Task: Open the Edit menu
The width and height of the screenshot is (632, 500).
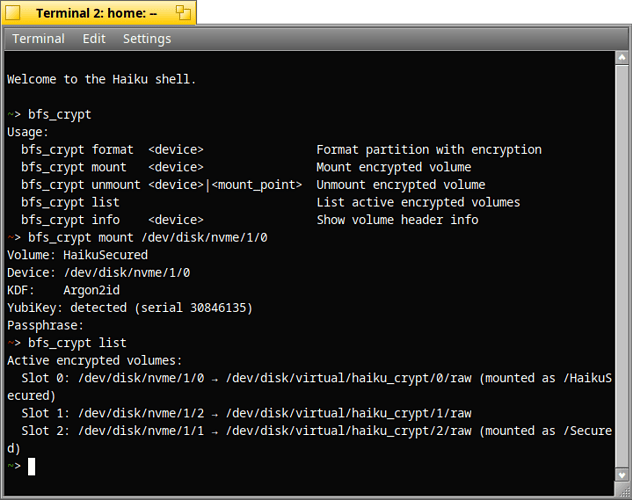Action: click(x=94, y=39)
